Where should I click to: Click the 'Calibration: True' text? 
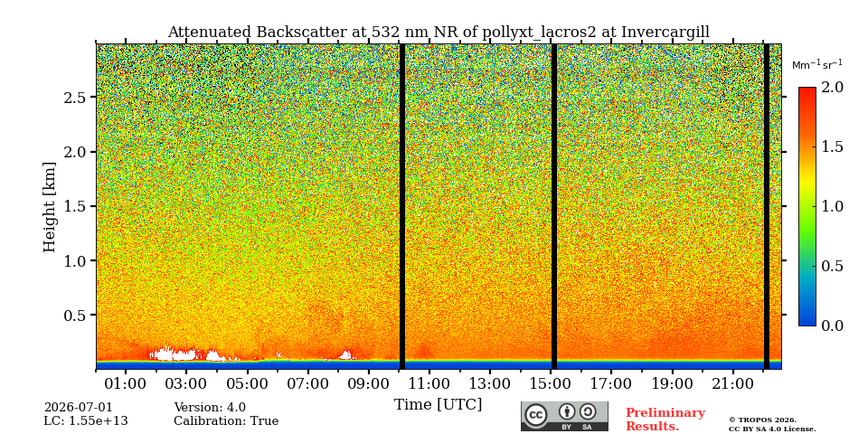tap(226, 421)
